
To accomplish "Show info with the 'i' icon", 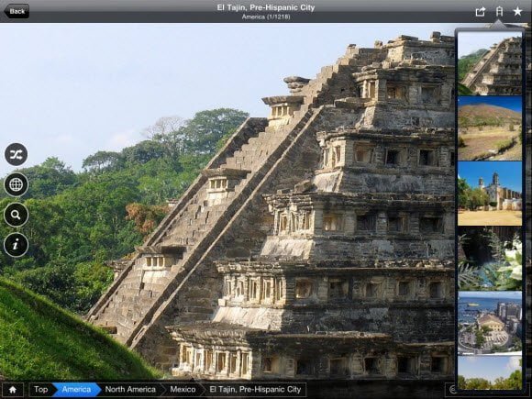I will 16,245.
